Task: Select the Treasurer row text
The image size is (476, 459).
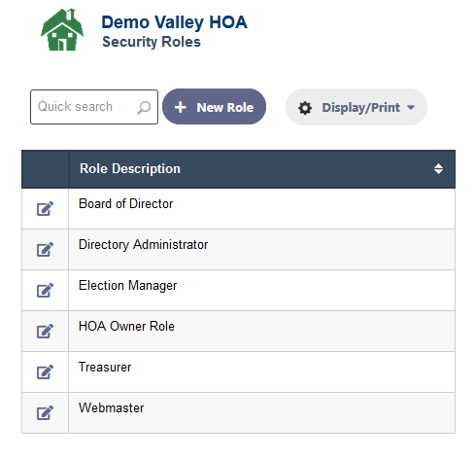Action: 105,368
